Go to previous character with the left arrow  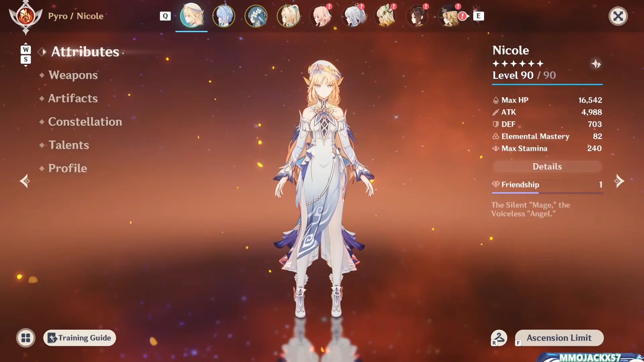click(x=25, y=181)
